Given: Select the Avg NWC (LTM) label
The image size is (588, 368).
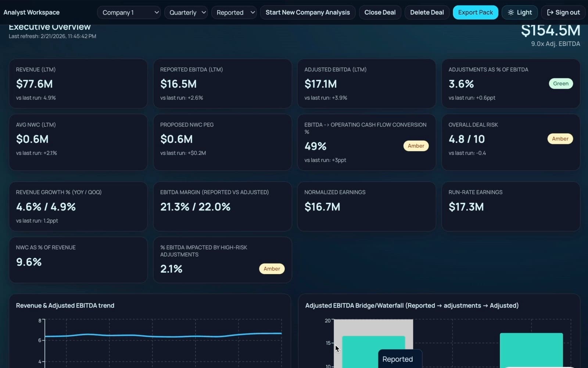Looking at the screenshot, I should tap(36, 125).
